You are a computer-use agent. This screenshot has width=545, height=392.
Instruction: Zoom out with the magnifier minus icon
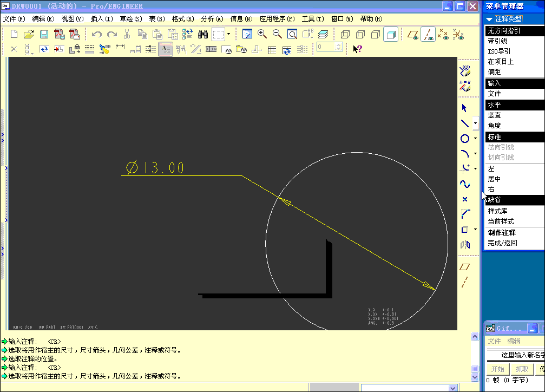[x=277, y=34]
